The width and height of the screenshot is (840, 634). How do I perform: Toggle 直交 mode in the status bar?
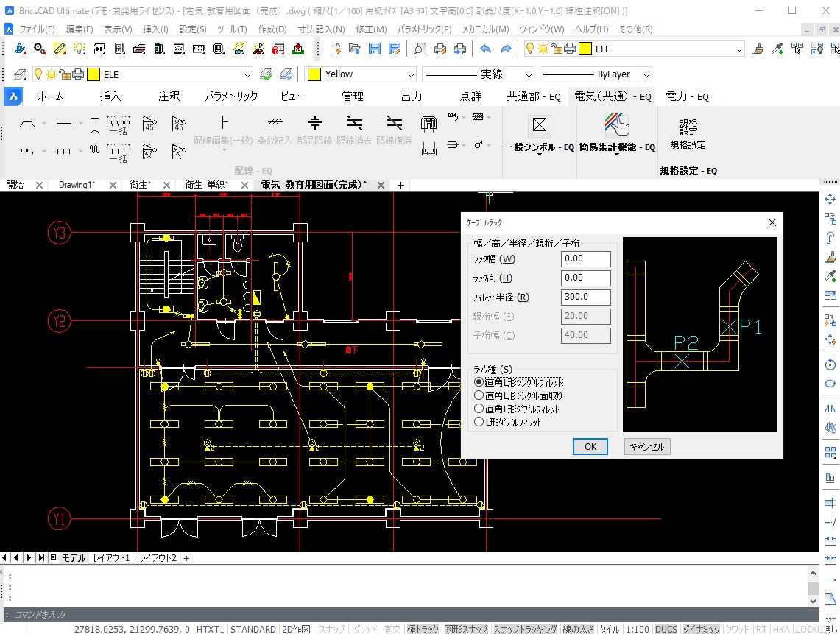tap(392, 629)
